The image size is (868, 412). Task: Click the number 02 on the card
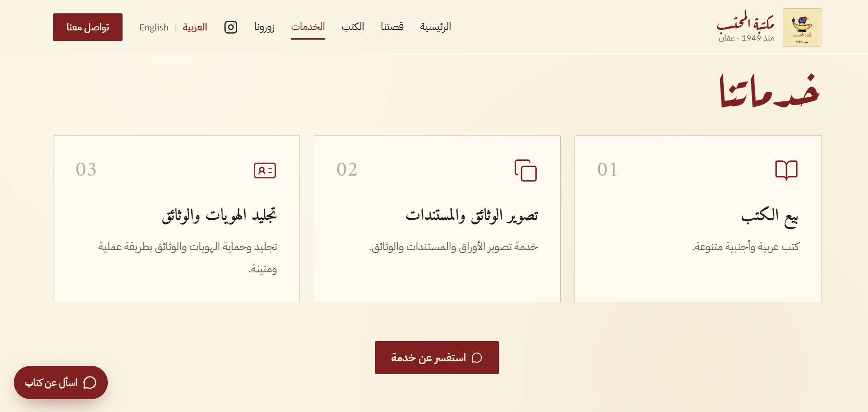tap(347, 170)
